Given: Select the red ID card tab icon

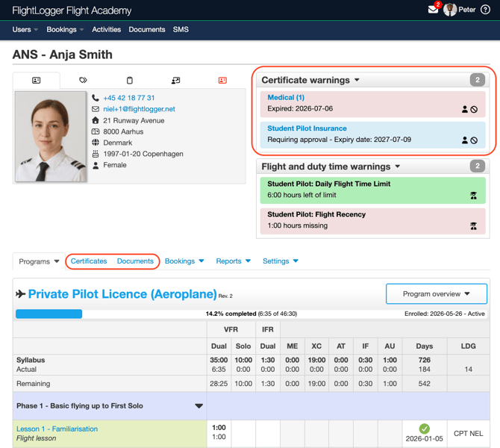Looking at the screenshot, I should coord(222,80).
